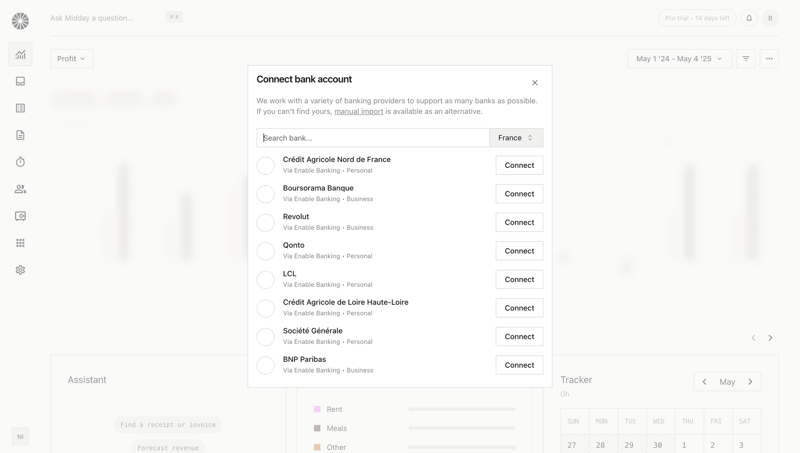800x453 pixels.
Task: Click the orange Other category swatch
Action: (317, 447)
